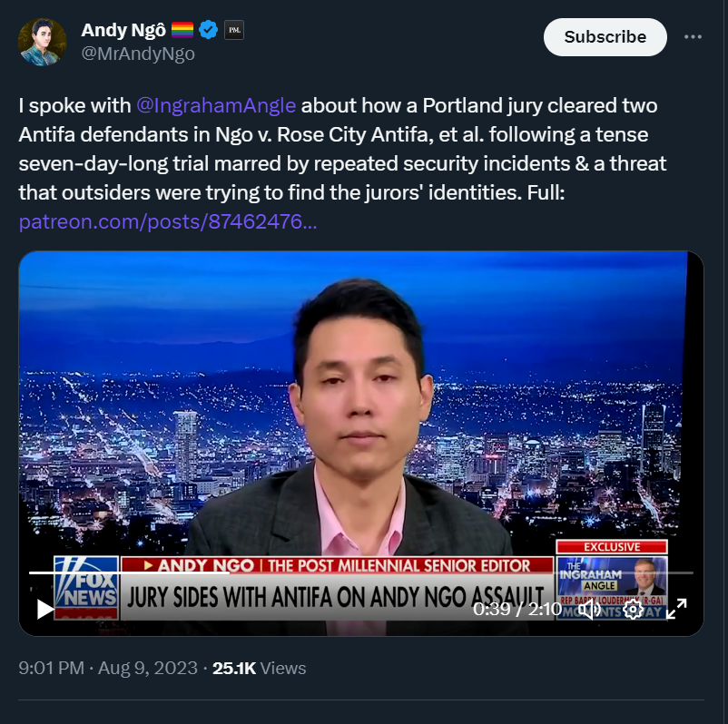The width and height of the screenshot is (728, 724).
Task: Click the Andy Ngô display name
Action: tap(123, 30)
